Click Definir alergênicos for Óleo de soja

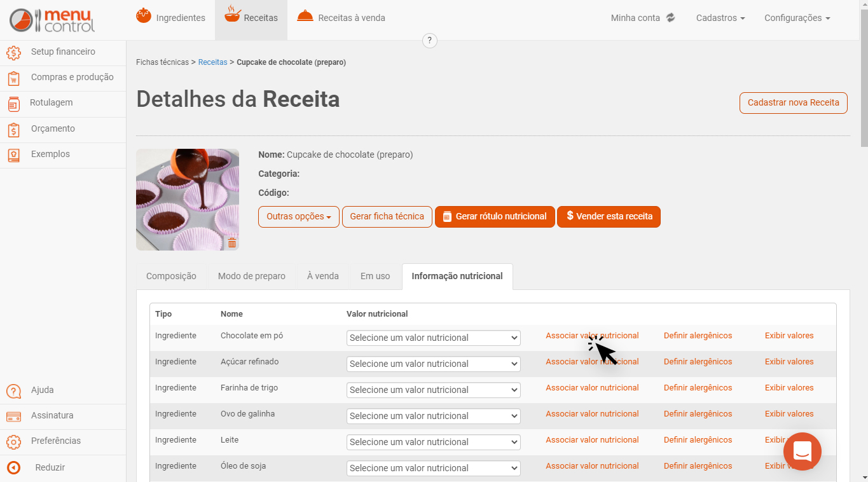click(698, 466)
